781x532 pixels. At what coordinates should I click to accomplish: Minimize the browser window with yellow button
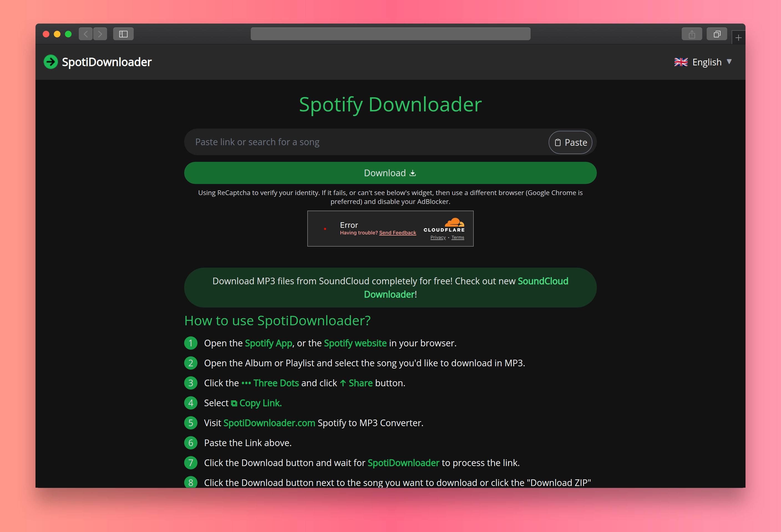click(x=57, y=34)
